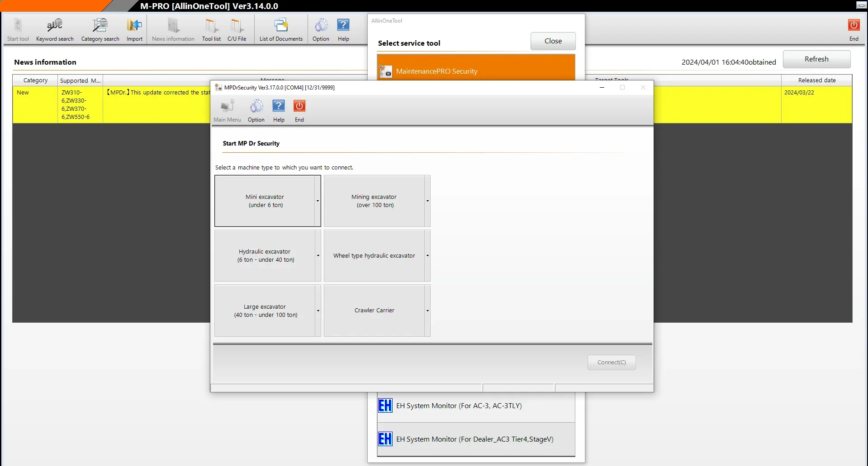Click the EH System Monitor Dealer_AC3 icon
This screenshot has height=466, width=868.
pyautogui.click(x=385, y=439)
